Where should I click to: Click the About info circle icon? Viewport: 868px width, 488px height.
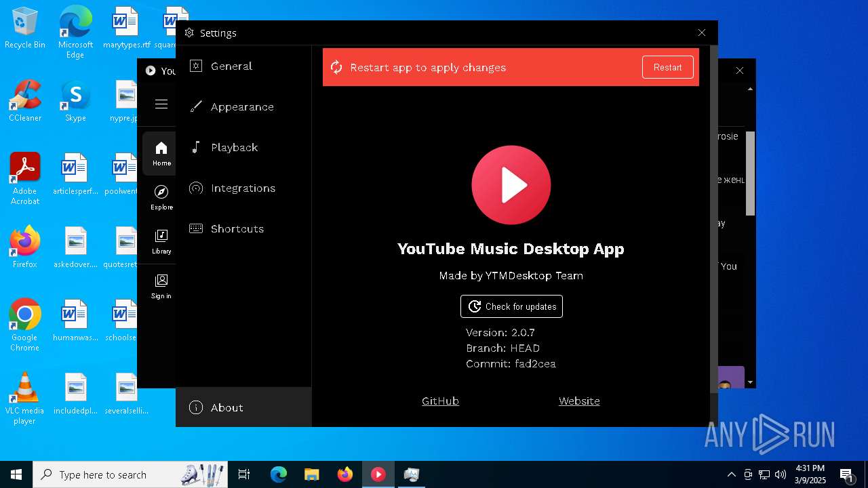click(x=196, y=407)
